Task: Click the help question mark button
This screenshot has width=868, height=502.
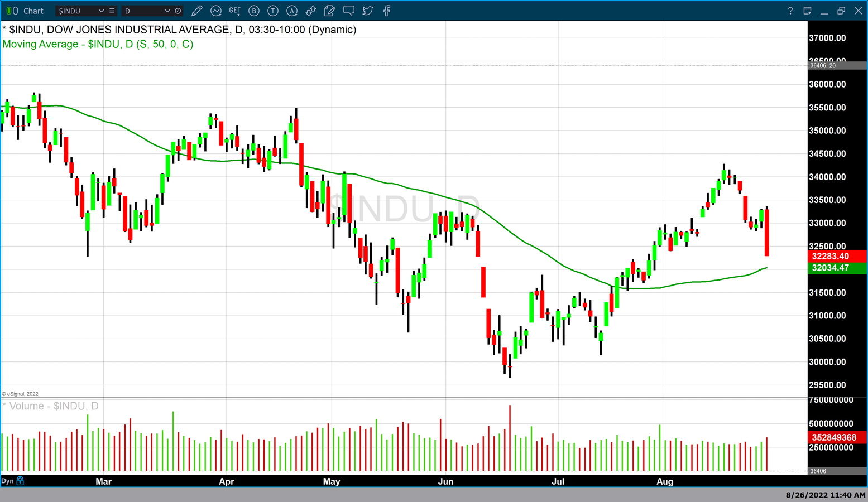Action: point(790,11)
